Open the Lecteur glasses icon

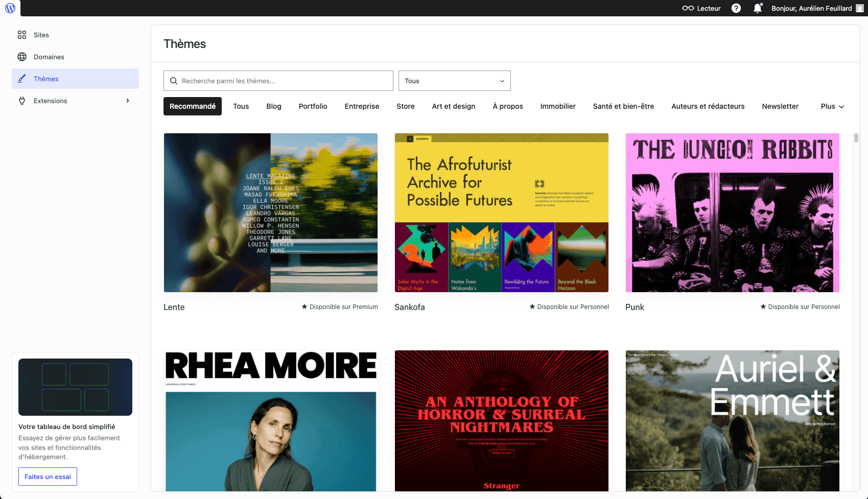[x=688, y=8]
